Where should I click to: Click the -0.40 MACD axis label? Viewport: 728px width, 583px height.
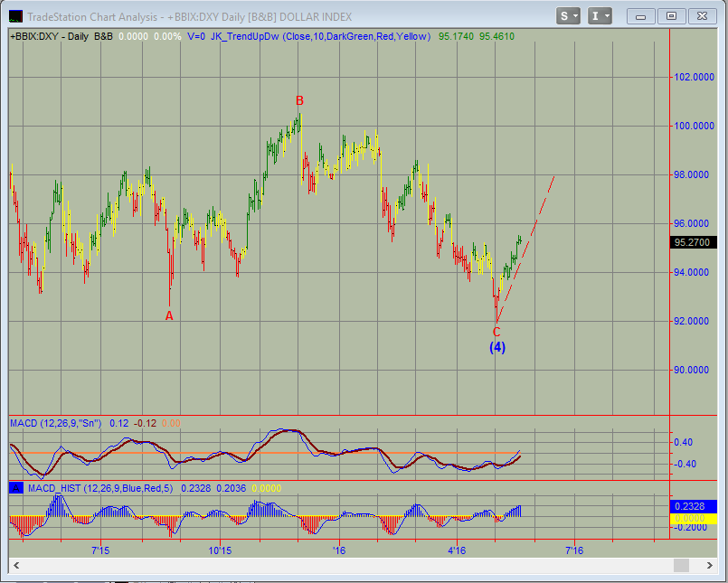(x=684, y=464)
